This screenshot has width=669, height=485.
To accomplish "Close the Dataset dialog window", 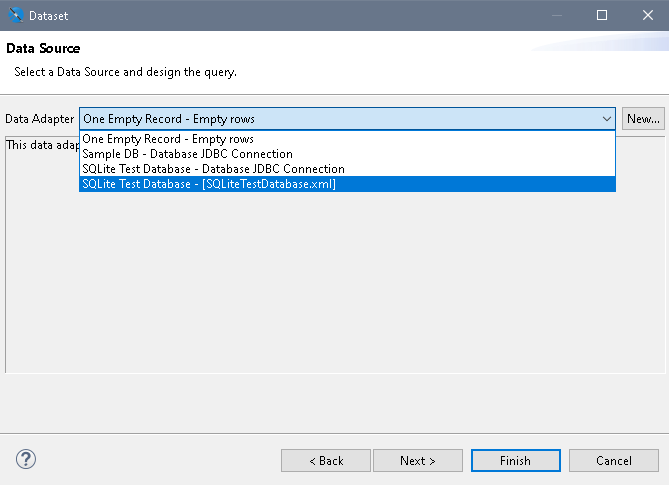I will pos(646,15).
